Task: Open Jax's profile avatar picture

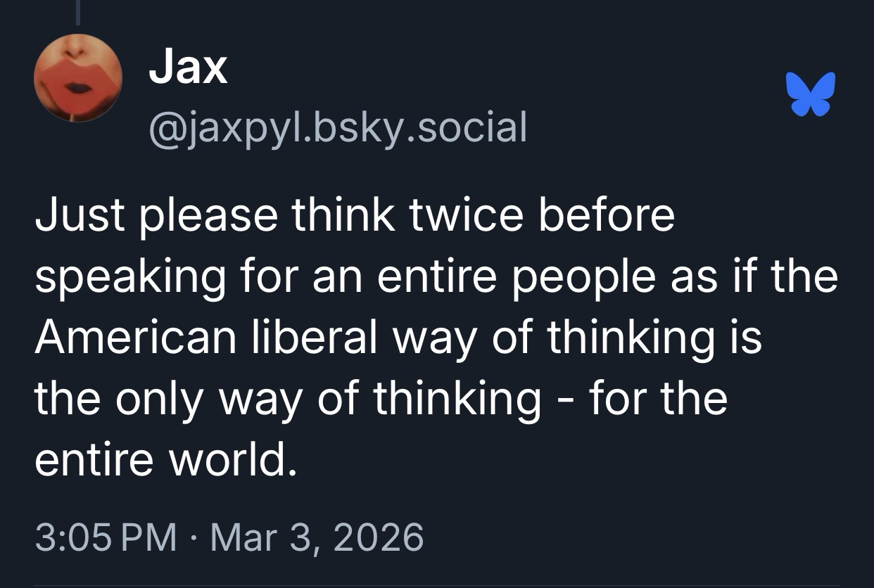Action: [x=77, y=78]
